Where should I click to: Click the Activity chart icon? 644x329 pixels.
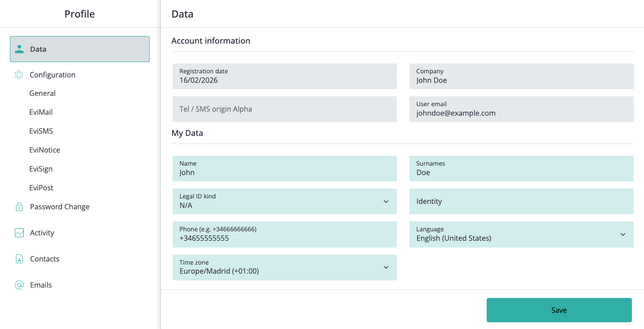pos(19,233)
